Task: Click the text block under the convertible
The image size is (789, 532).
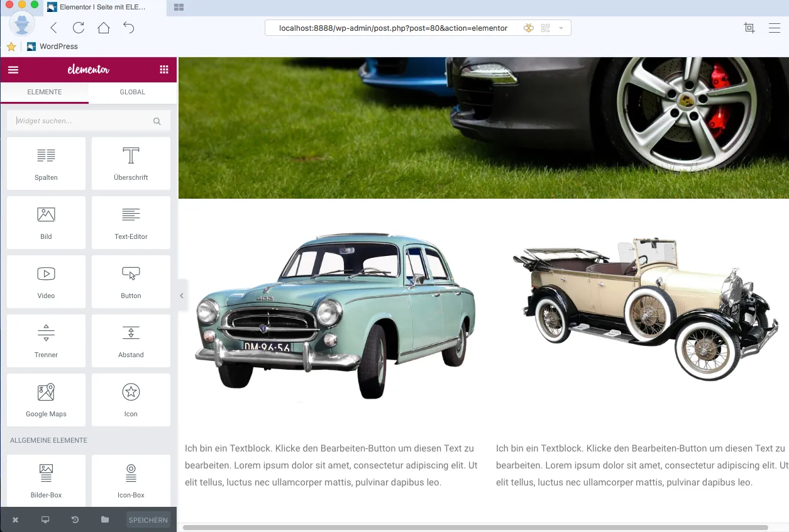Action: coord(642,465)
